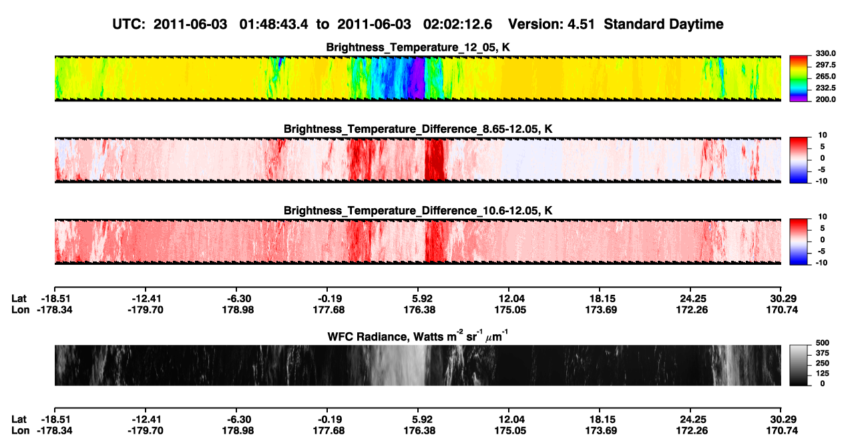Click the 'Brightness_Temperature_Difference_10.6-12.05, K' title

pyautogui.click(x=417, y=210)
